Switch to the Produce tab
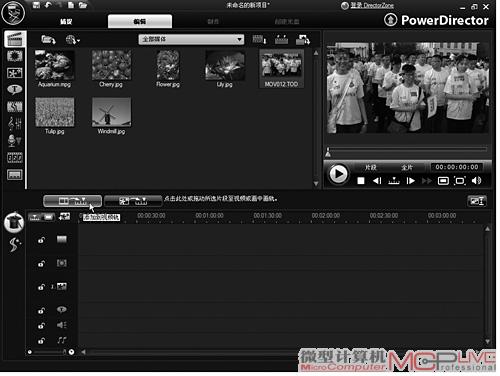 point(213,21)
